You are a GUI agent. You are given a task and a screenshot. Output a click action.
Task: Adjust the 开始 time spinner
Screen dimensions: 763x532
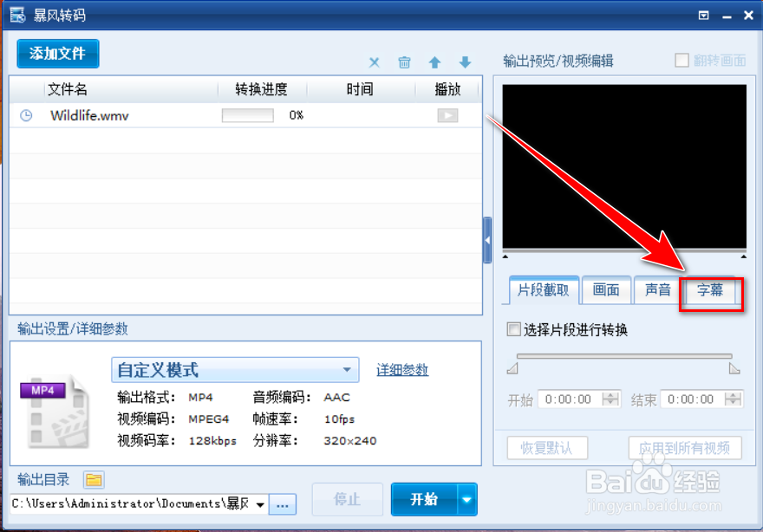610,399
